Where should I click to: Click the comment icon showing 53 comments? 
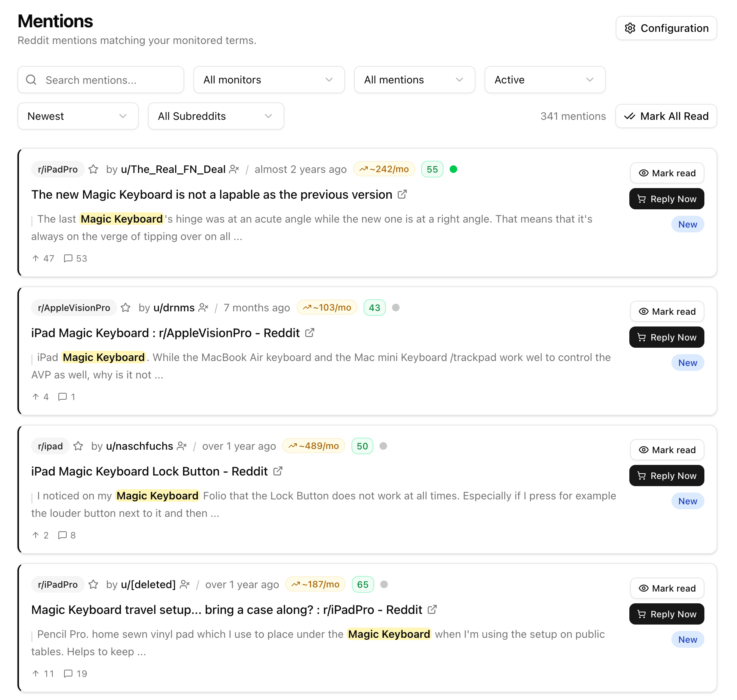(69, 258)
